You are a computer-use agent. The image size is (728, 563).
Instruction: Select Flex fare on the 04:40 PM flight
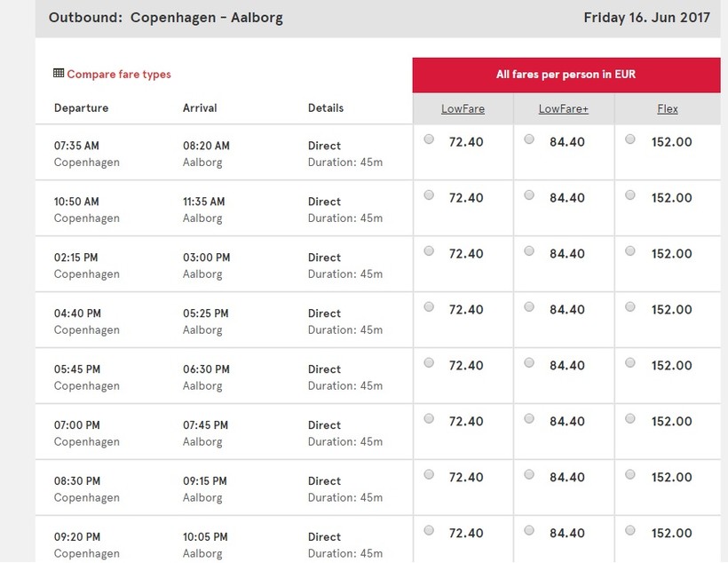click(630, 307)
